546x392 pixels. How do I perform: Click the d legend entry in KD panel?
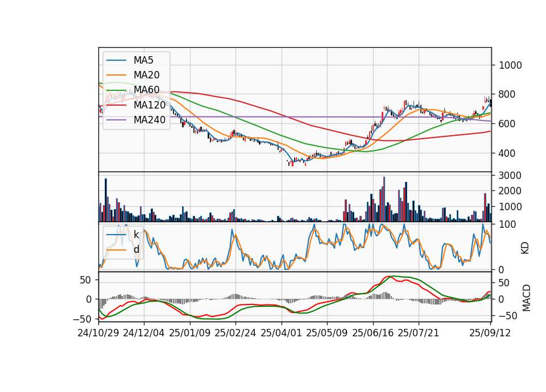[136, 249]
